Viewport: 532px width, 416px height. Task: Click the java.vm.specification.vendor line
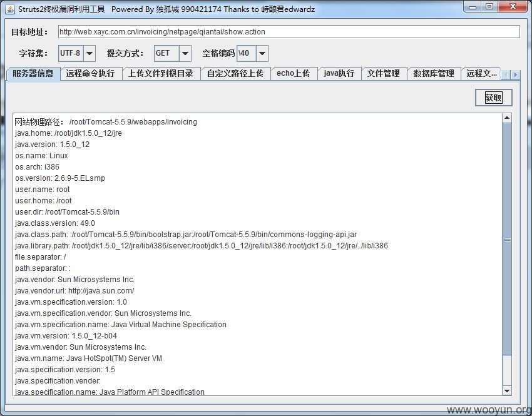[x=103, y=313]
